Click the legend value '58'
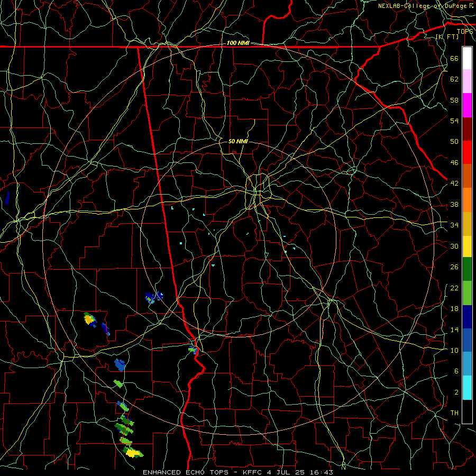 (x=454, y=100)
